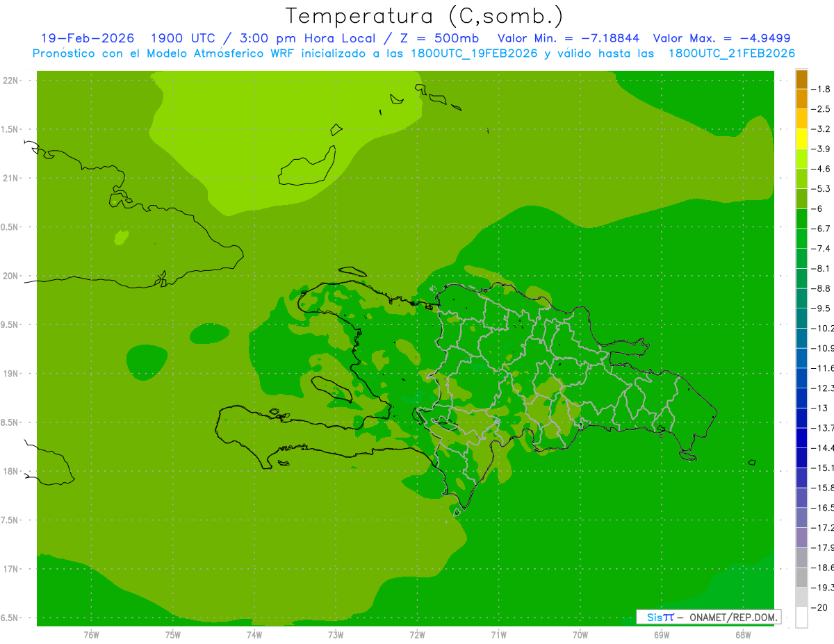The width and height of the screenshot is (834, 644).
Task: Click the "-8.8" colorbar value
Action: pos(821,288)
